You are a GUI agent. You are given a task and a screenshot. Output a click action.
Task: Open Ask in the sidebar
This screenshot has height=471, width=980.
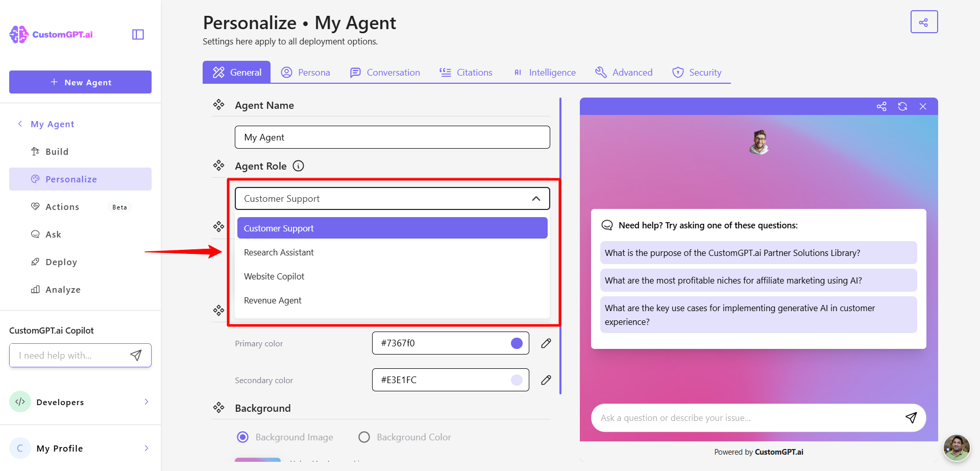(80, 234)
